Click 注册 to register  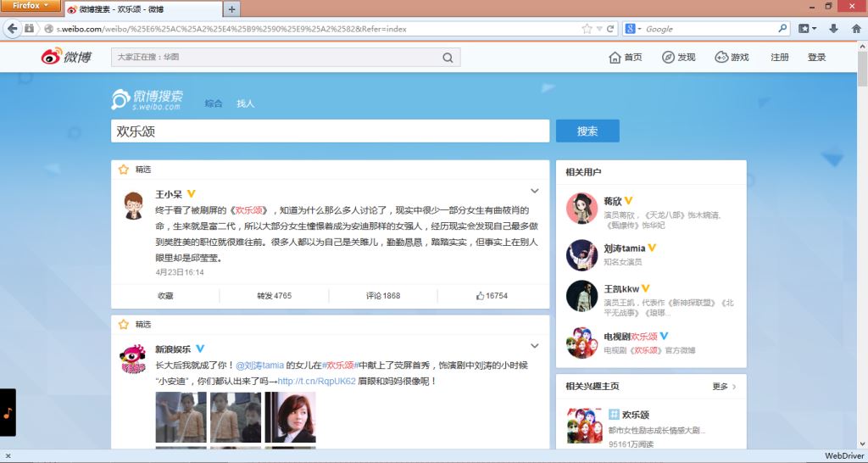point(780,57)
